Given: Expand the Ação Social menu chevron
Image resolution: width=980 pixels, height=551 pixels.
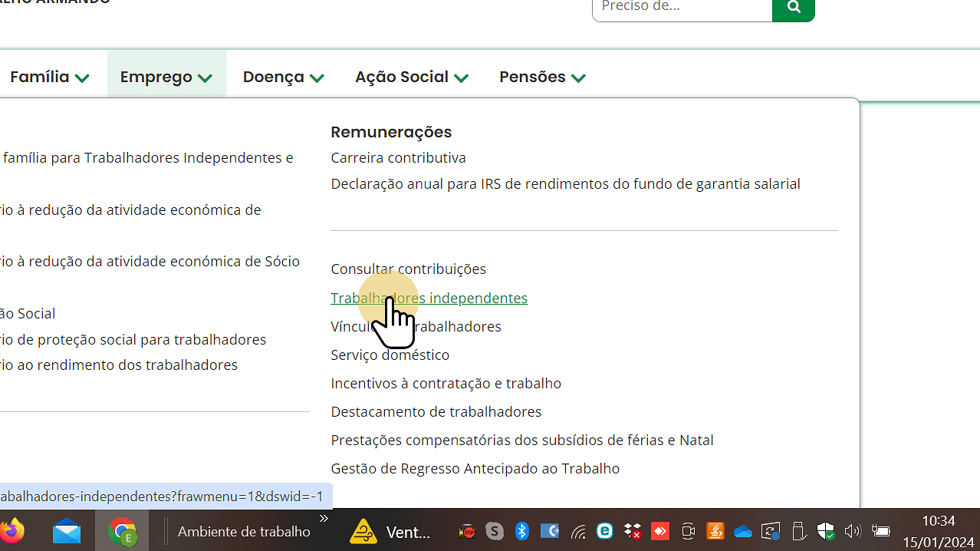Looking at the screenshot, I should coord(461,78).
